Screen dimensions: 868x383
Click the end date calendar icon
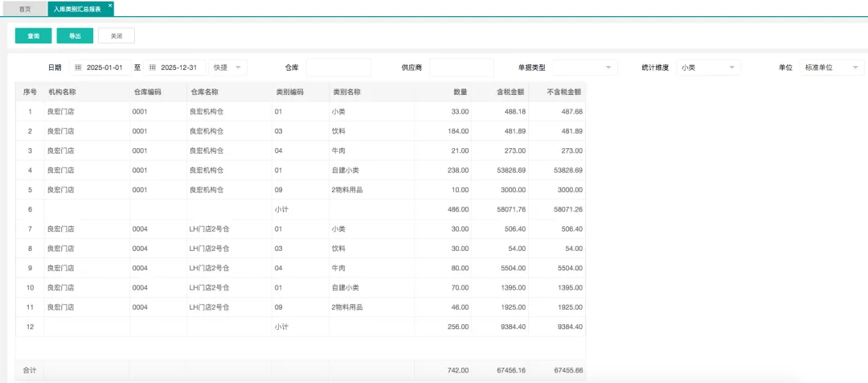point(153,68)
